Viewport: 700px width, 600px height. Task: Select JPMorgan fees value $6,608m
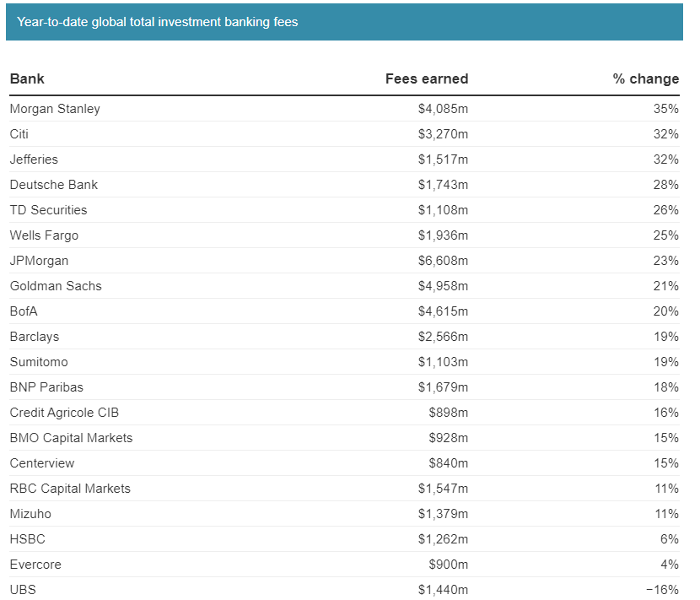pyautogui.click(x=443, y=261)
